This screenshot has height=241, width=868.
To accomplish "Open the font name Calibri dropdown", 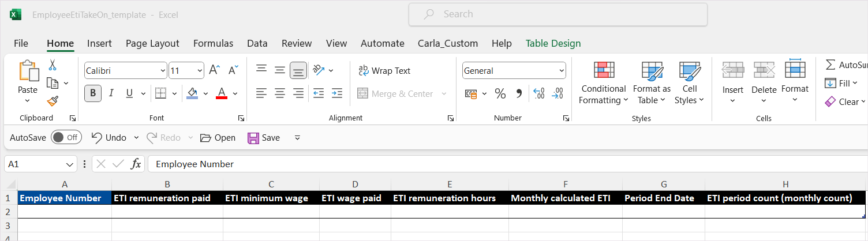I will [x=163, y=71].
